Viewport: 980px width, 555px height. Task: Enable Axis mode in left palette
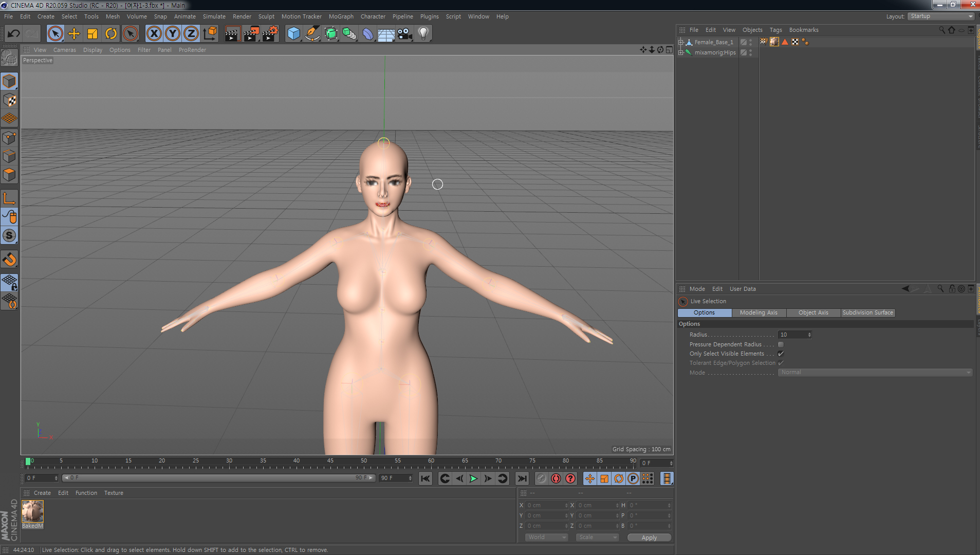pos(9,198)
